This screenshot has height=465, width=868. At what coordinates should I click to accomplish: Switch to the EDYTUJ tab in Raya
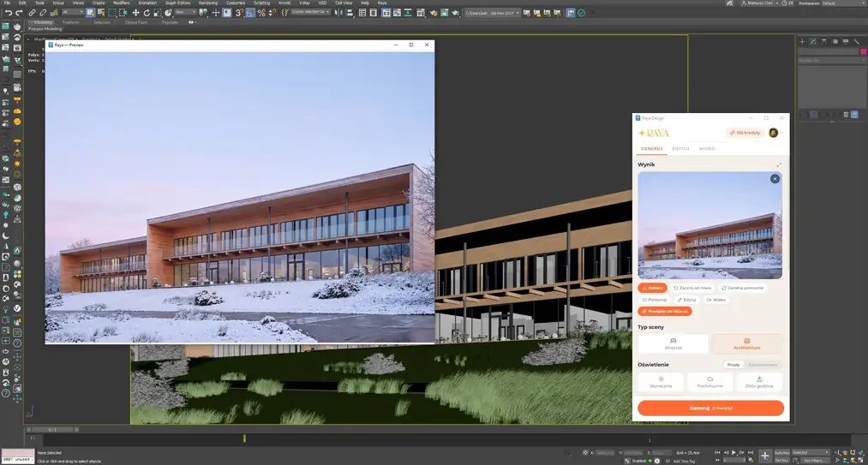680,149
